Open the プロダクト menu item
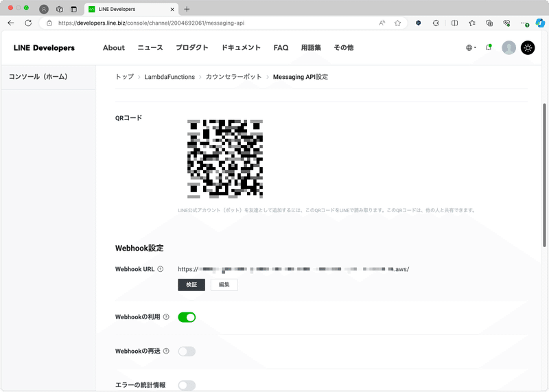 pyautogui.click(x=192, y=47)
